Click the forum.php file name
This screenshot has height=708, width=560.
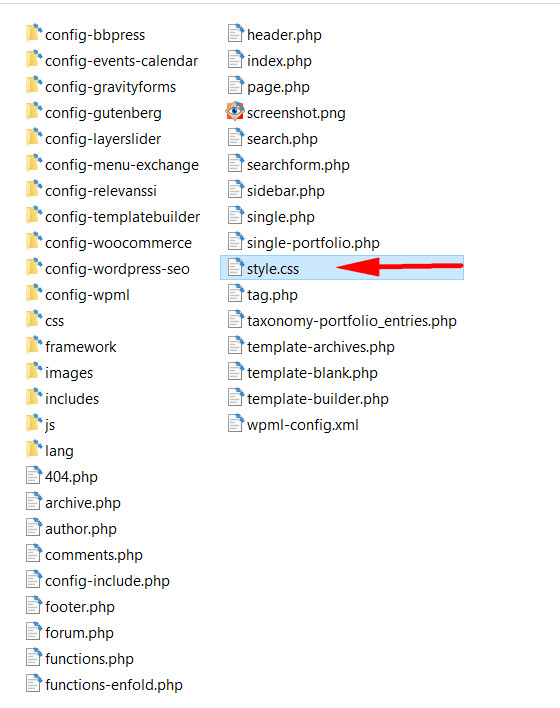pyautogui.click(x=79, y=633)
